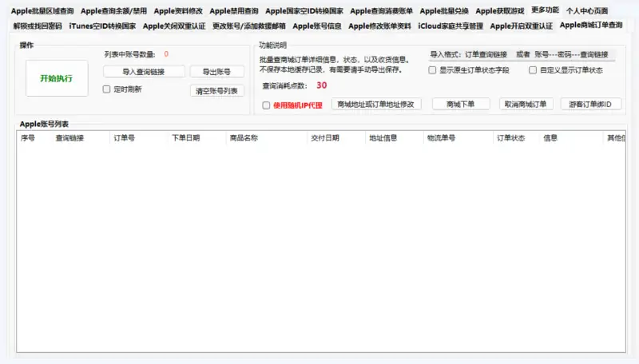
Task: Switch to iCloud家庭共享管理 tab
Action: click(450, 26)
